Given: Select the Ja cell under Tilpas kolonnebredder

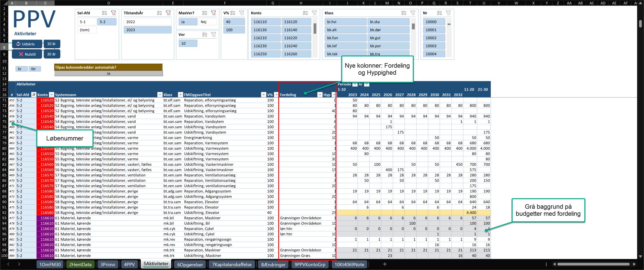Looking at the screenshot, I should (x=109, y=73).
